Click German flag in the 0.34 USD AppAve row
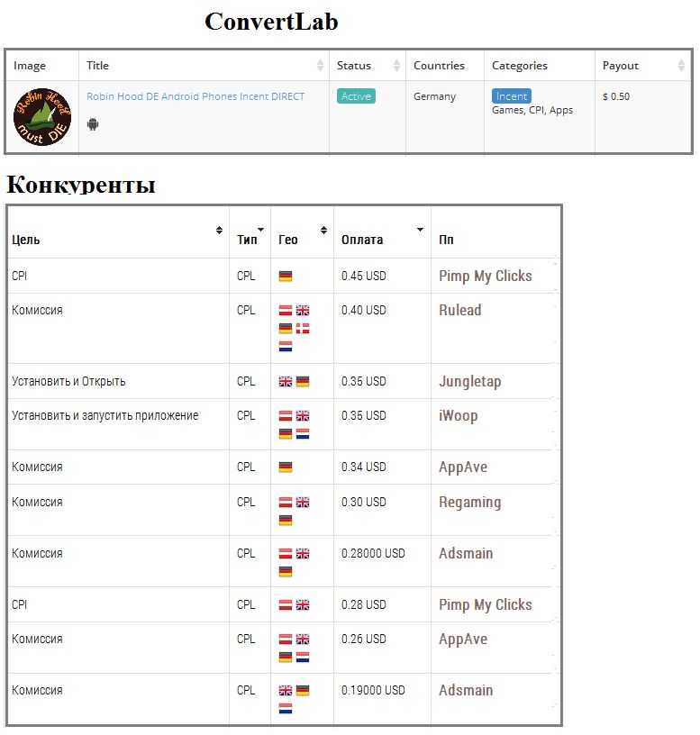This screenshot has width=700, height=735. click(x=286, y=467)
